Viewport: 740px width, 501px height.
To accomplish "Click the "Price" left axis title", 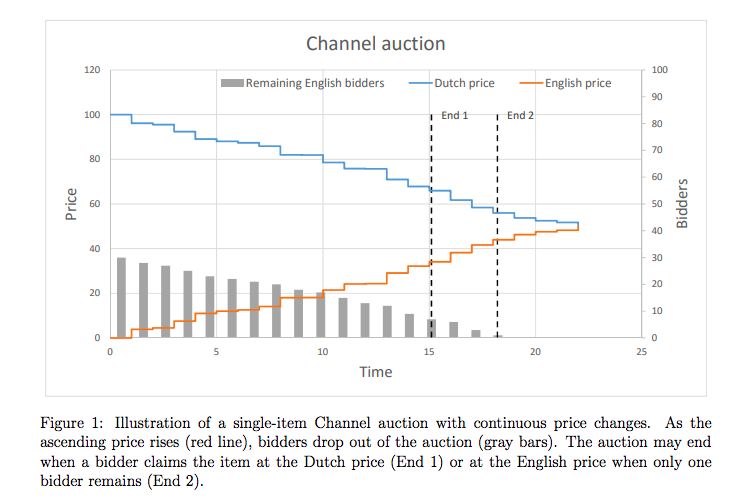I will [x=71, y=204].
